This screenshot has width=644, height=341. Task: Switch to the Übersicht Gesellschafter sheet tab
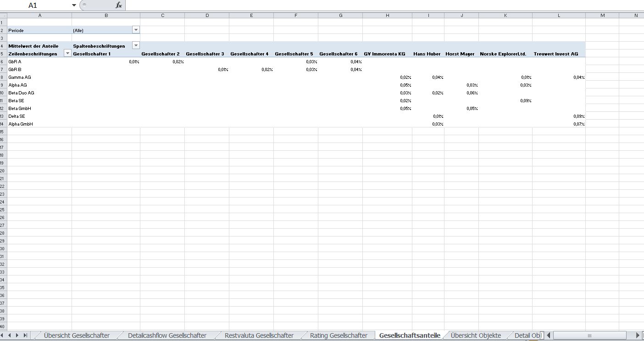pos(77,335)
